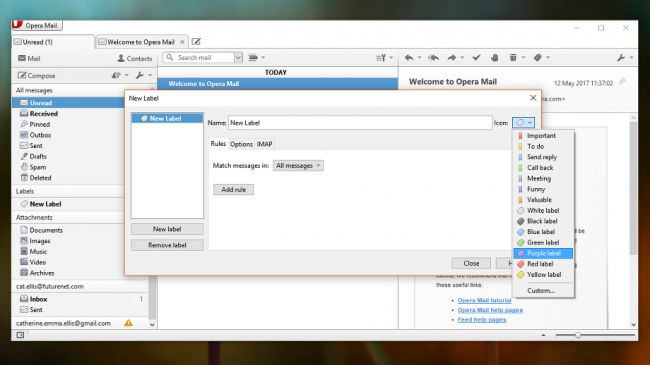
Task: Select the Funny label icon
Action: 520,189
